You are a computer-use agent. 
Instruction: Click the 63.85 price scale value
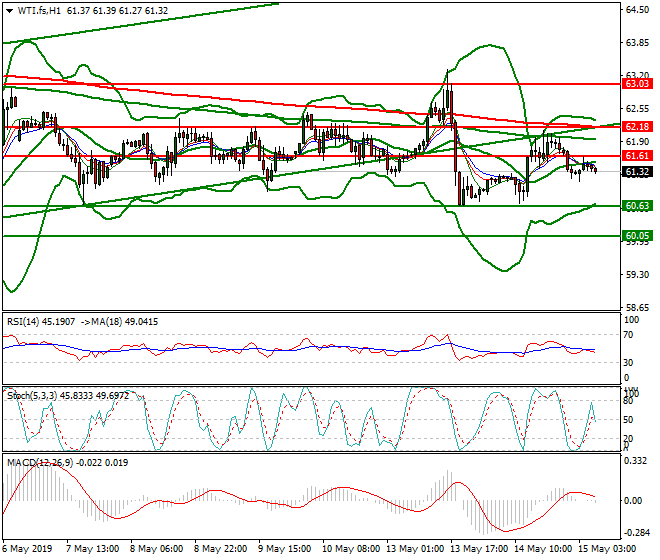pos(637,43)
